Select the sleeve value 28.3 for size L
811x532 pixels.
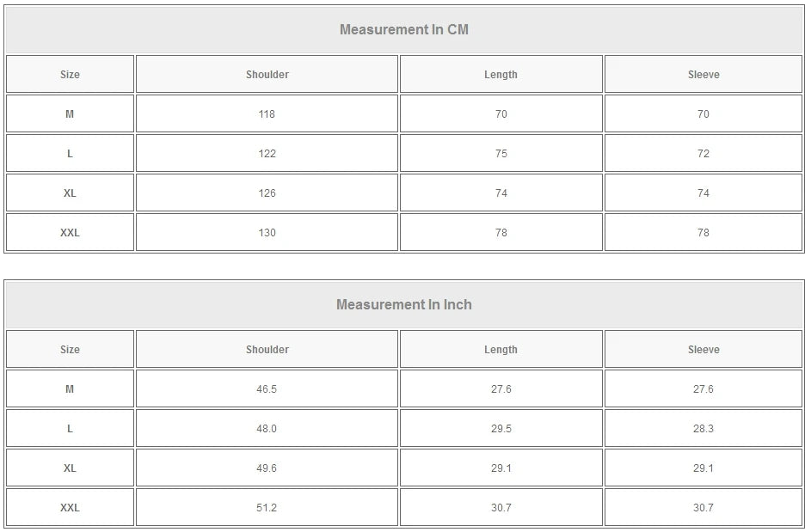[x=703, y=429]
